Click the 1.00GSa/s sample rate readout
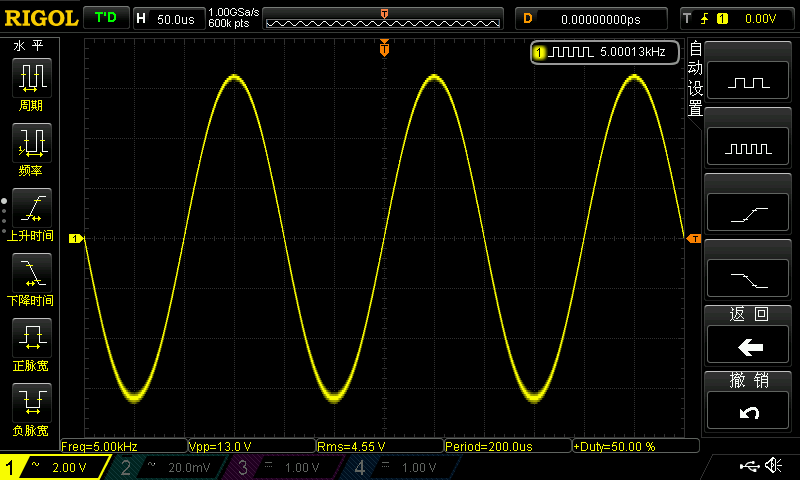 tap(234, 12)
